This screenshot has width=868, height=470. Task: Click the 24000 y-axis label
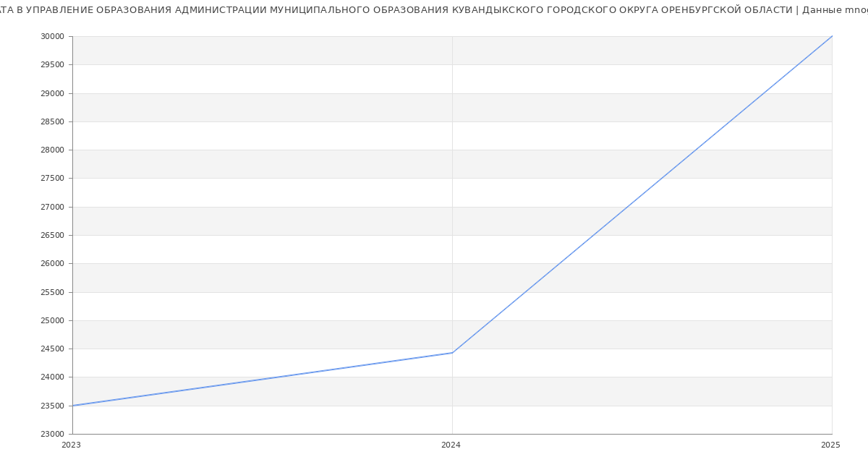point(52,377)
